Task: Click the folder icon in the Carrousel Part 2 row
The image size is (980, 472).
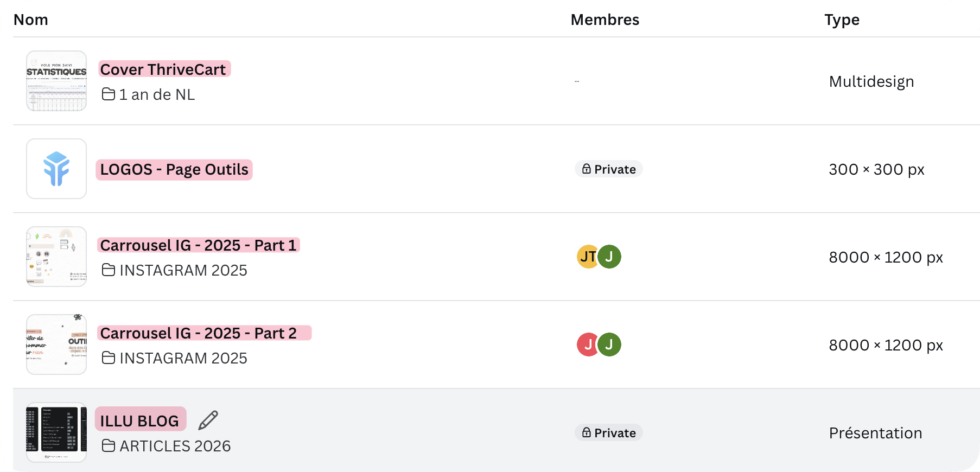Action: coord(109,358)
